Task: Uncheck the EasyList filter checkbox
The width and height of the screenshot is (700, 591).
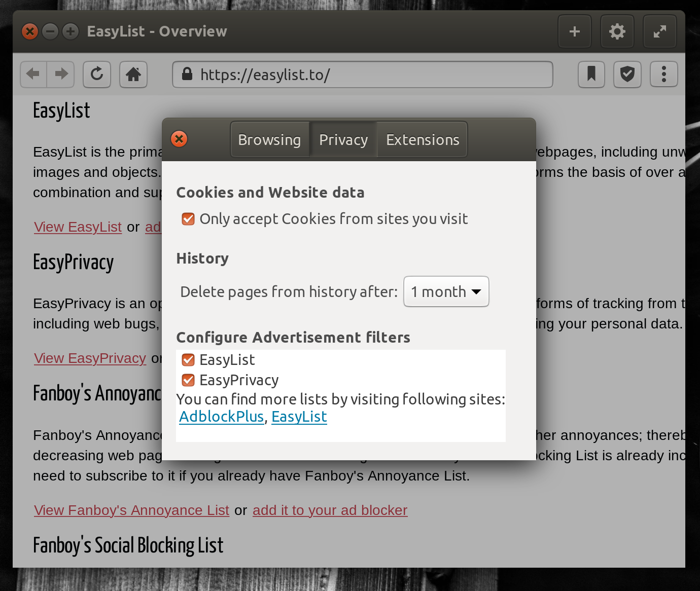Action: (x=188, y=360)
